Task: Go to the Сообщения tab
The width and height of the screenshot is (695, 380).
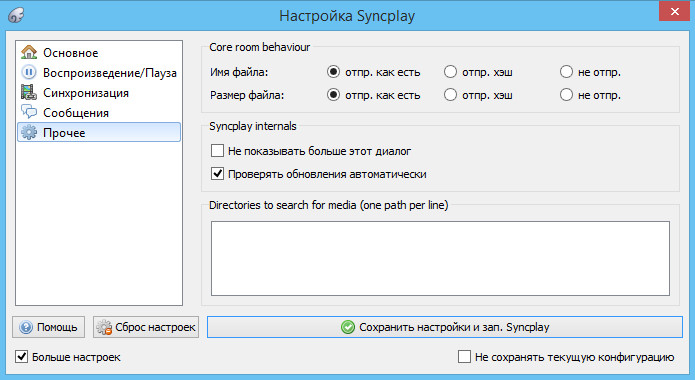Action: (x=99, y=112)
